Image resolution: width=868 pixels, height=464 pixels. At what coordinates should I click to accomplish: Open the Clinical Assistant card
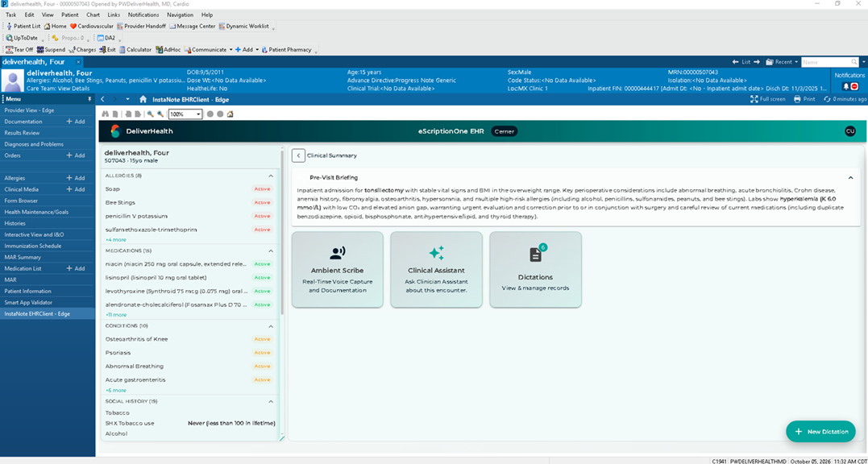pyautogui.click(x=436, y=269)
